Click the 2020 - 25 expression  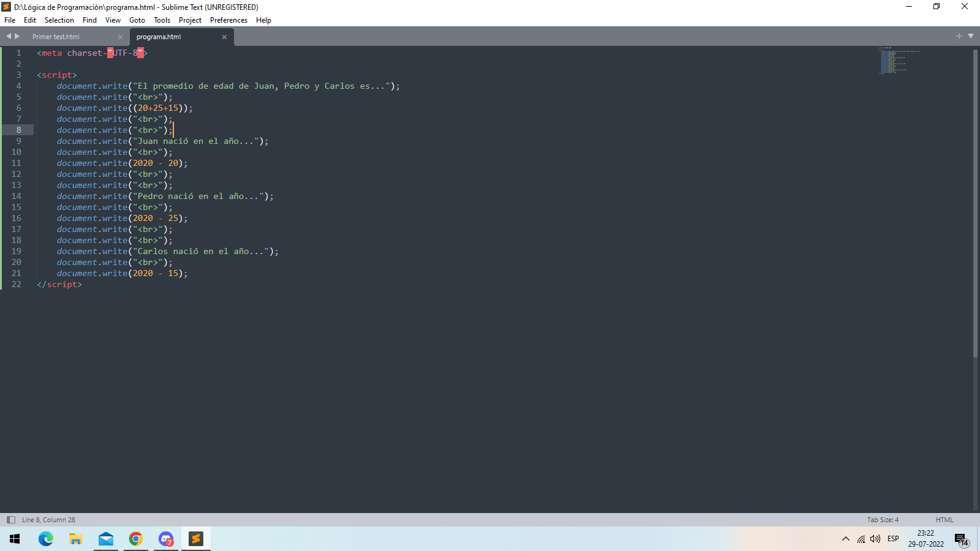[x=156, y=218]
